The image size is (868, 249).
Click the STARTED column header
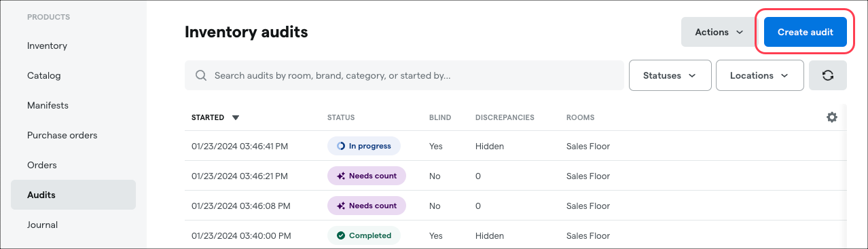click(208, 117)
